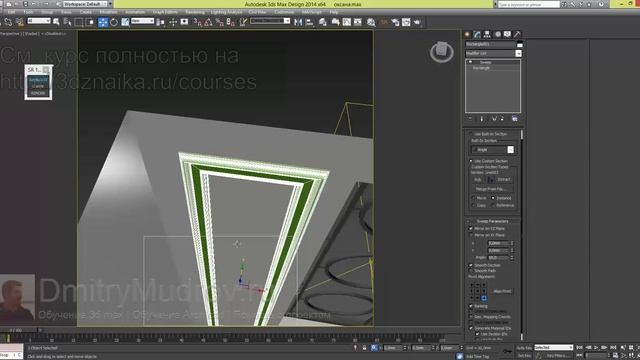Click the object color swatch

tap(519, 44)
